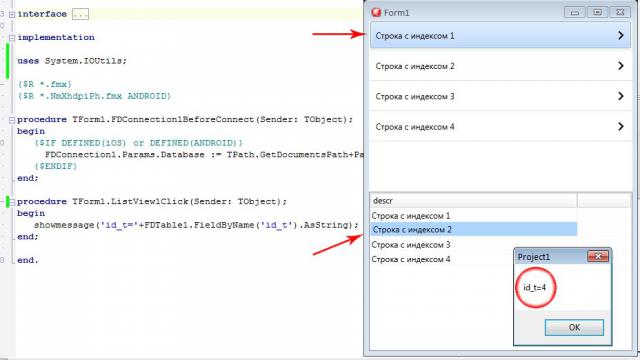Click the '{$ENDIF}' directive line
Screen dimensions: 640x360
coord(56,167)
